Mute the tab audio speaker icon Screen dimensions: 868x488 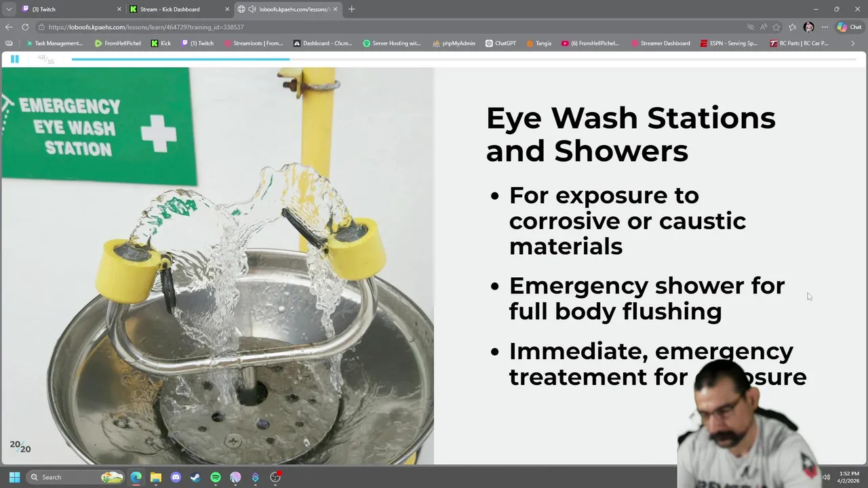coord(252,9)
